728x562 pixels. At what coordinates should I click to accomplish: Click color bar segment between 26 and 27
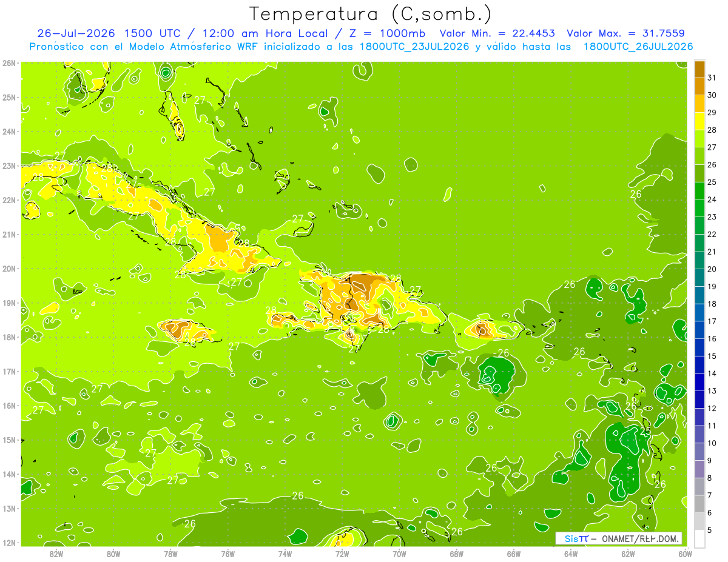699,156
